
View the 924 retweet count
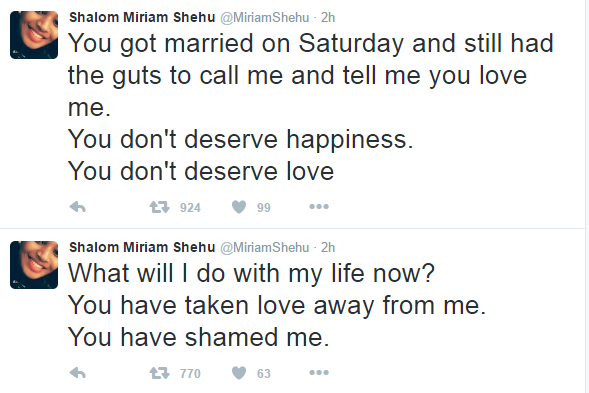(x=190, y=208)
